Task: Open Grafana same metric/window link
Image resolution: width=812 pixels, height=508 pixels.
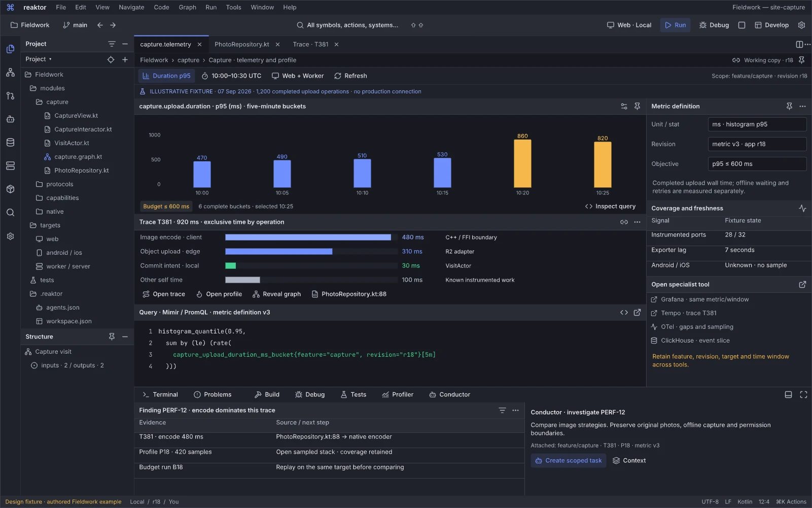Action: pyautogui.click(x=699, y=299)
